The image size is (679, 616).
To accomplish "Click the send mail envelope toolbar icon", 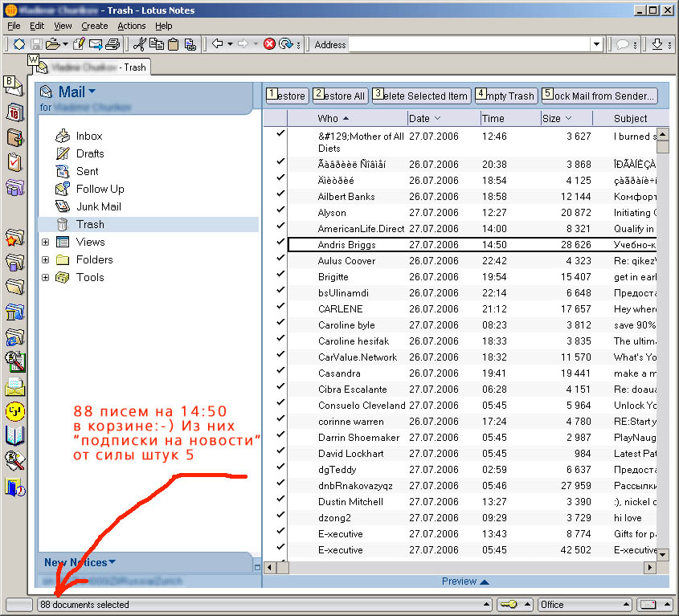I will [x=96, y=44].
